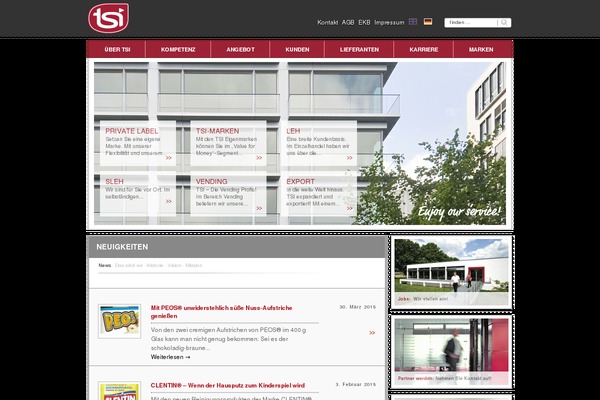Open the Kontakt link
Viewport: 600px width, 400px height.
328,23
